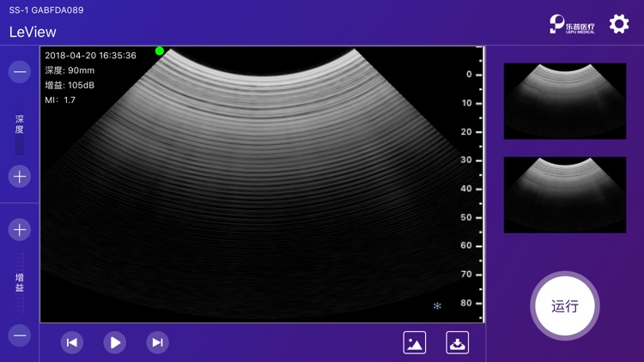Skip to the previous frame
644x362 pixels.
[72, 343]
